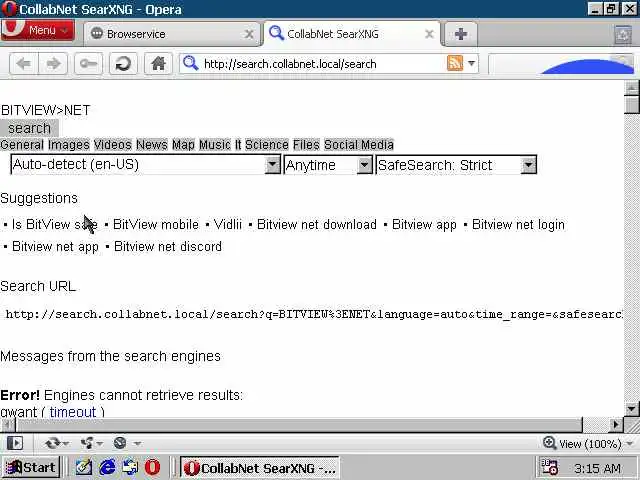Select the Social Media category
This screenshot has height=480, width=640.
tap(359, 145)
